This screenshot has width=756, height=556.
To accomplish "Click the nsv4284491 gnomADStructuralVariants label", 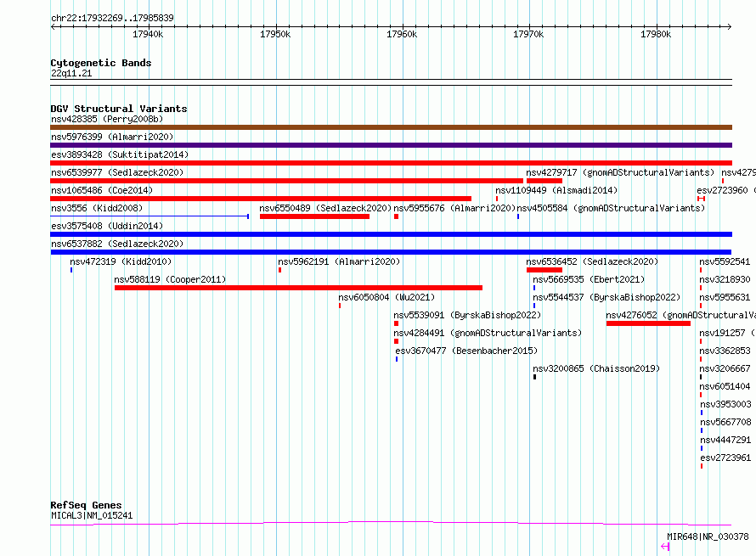I will [x=488, y=333].
